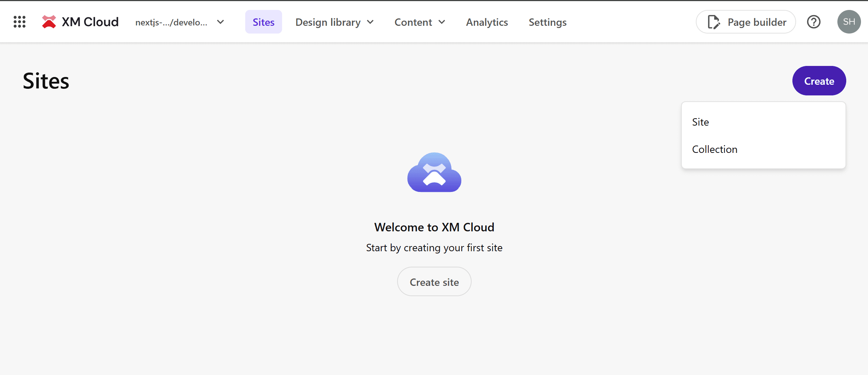Expand the Design library menu
Image resolution: width=868 pixels, height=375 pixels.
pyautogui.click(x=334, y=22)
